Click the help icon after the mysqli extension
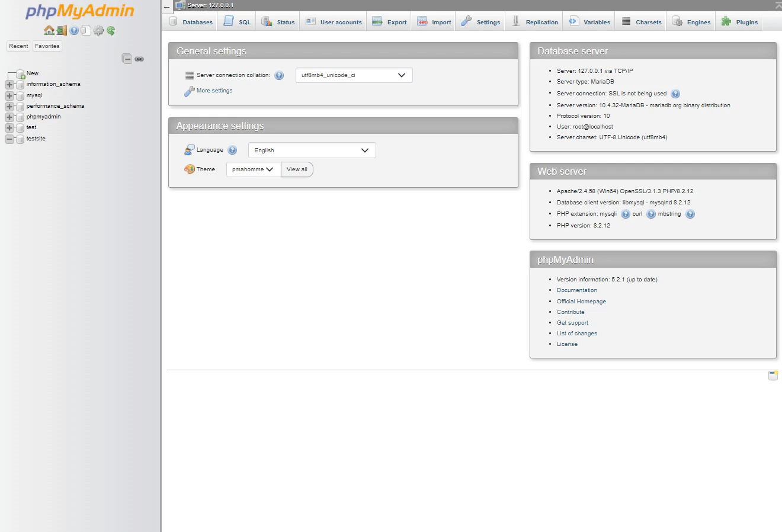The height and width of the screenshot is (532, 782). pos(626,214)
